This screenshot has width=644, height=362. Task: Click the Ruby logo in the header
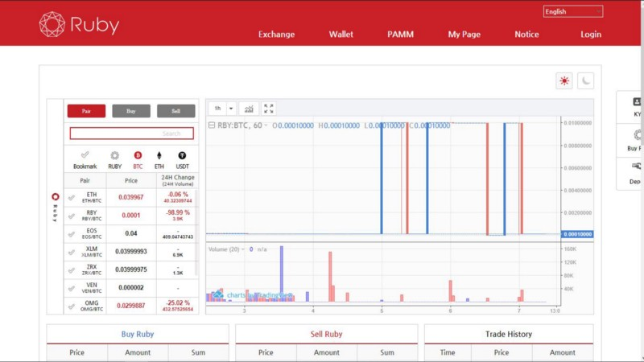(x=79, y=24)
